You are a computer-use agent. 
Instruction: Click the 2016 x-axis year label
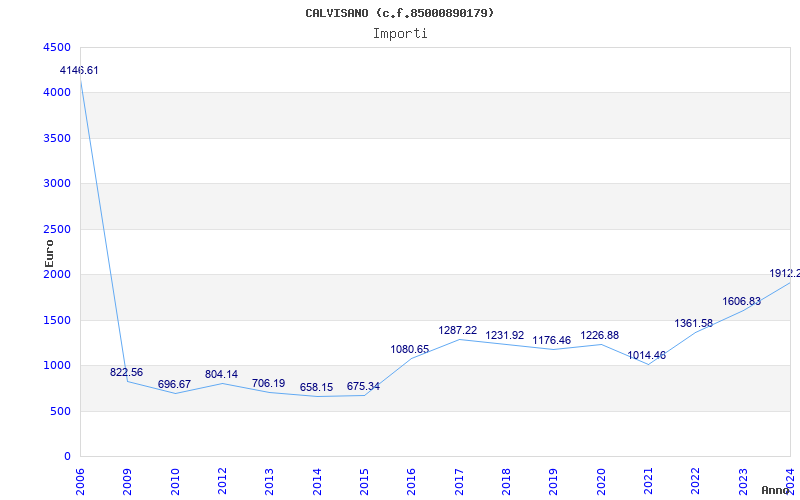pyautogui.click(x=411, y=481)
